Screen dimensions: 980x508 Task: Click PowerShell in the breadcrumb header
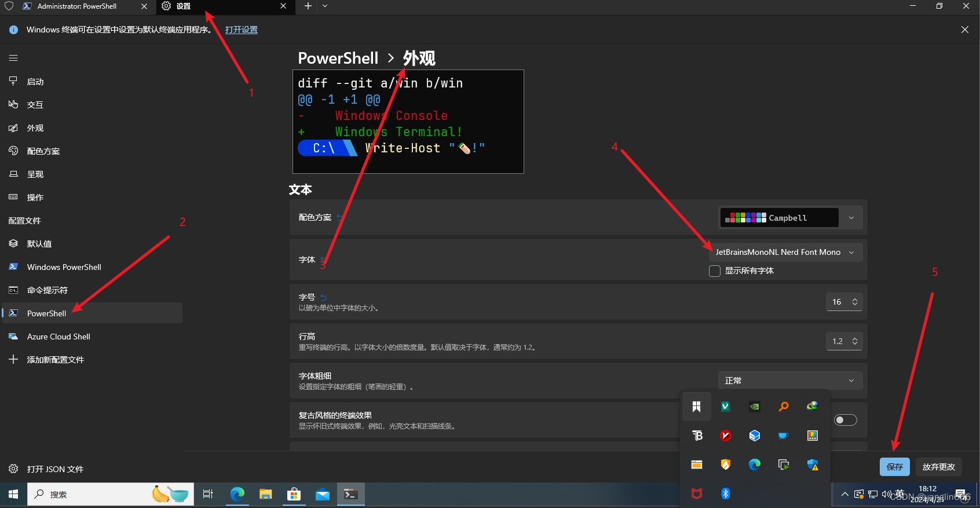[x=338, y=58]
